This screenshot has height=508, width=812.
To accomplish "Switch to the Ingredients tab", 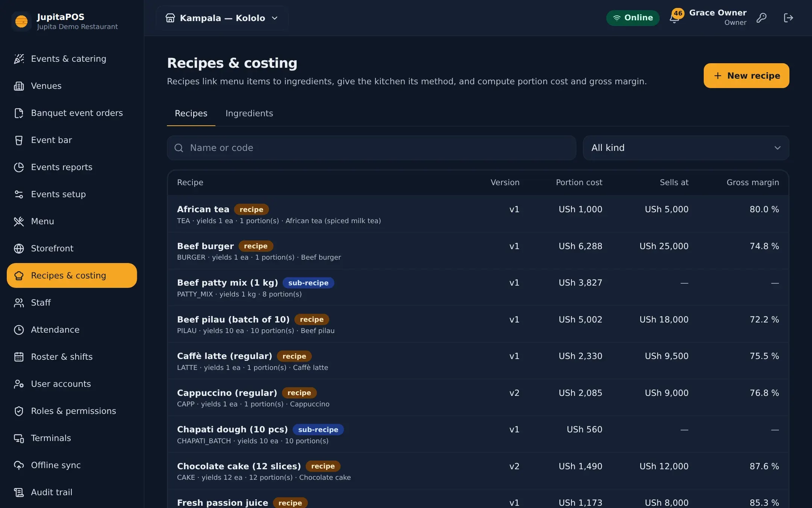I will point(249,113).
